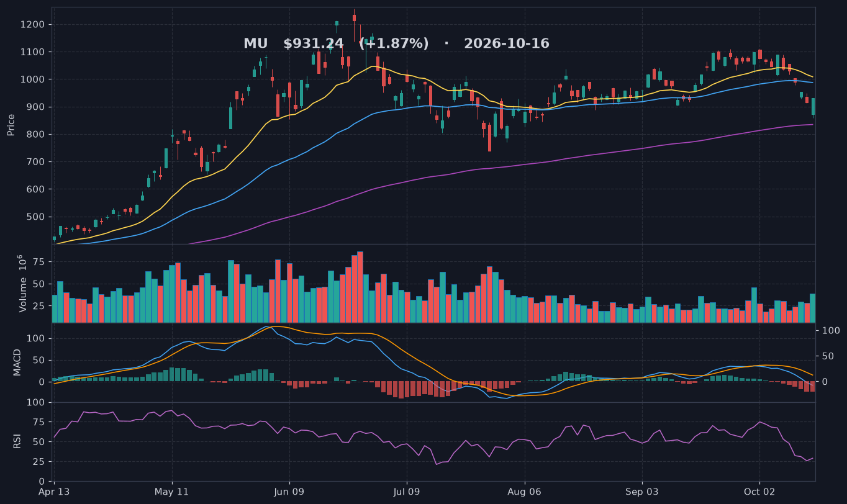Screen dimensions: 847x504
Task: Click the 700 price axis tick
Action: 37,162
